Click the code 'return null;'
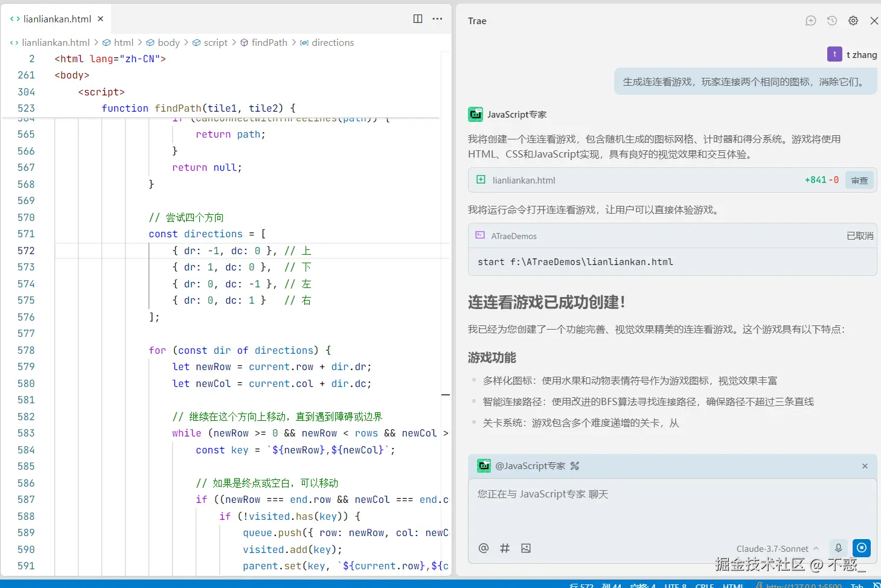Image resolution: width=881 pixels, height=588 pixels. (207, 167)
